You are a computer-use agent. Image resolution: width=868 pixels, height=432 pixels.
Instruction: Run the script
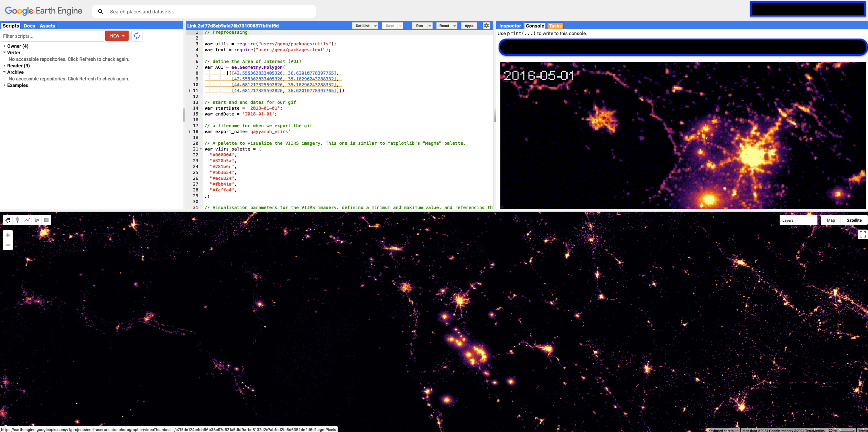(419, 26)
